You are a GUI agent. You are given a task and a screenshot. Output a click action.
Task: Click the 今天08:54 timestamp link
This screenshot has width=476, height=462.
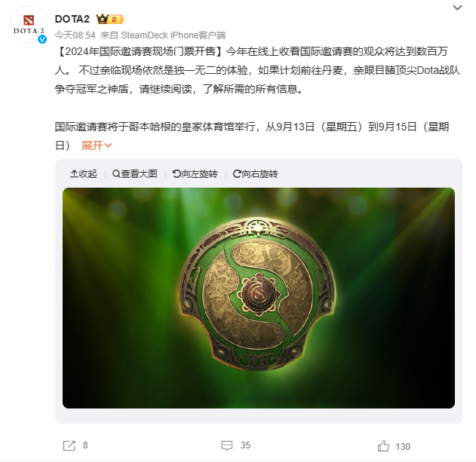pos(75,35)
